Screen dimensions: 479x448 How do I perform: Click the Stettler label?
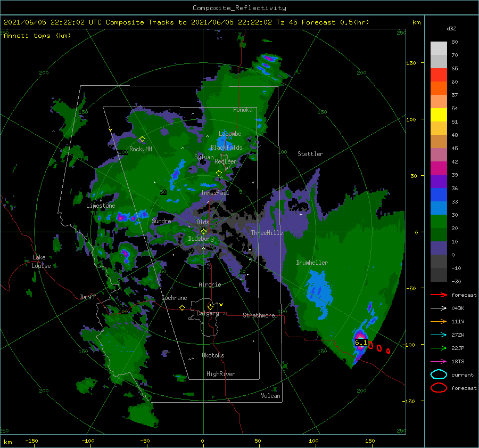click(x=310, y=154)
